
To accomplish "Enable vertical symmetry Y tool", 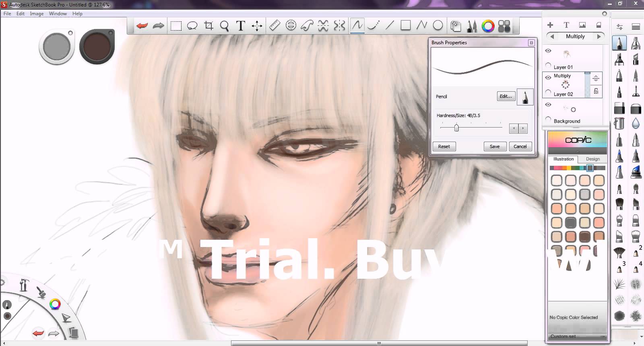I will tap(339, 26).
